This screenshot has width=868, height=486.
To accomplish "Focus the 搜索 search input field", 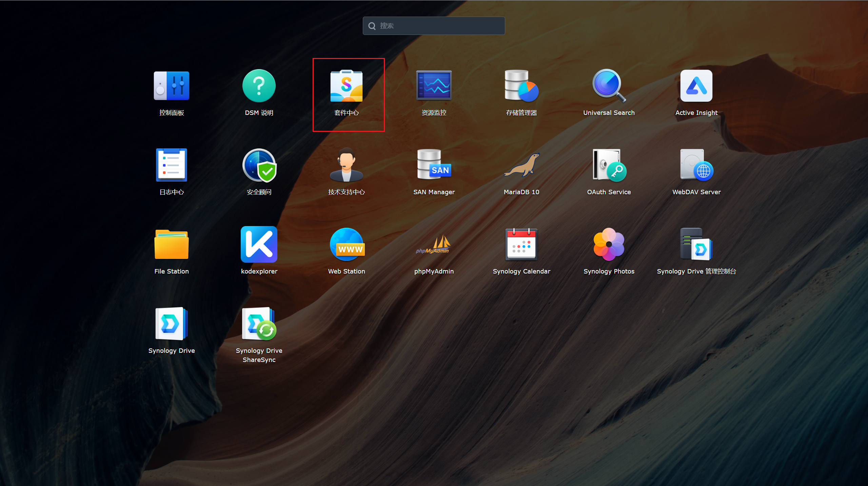I will point(434,26).
